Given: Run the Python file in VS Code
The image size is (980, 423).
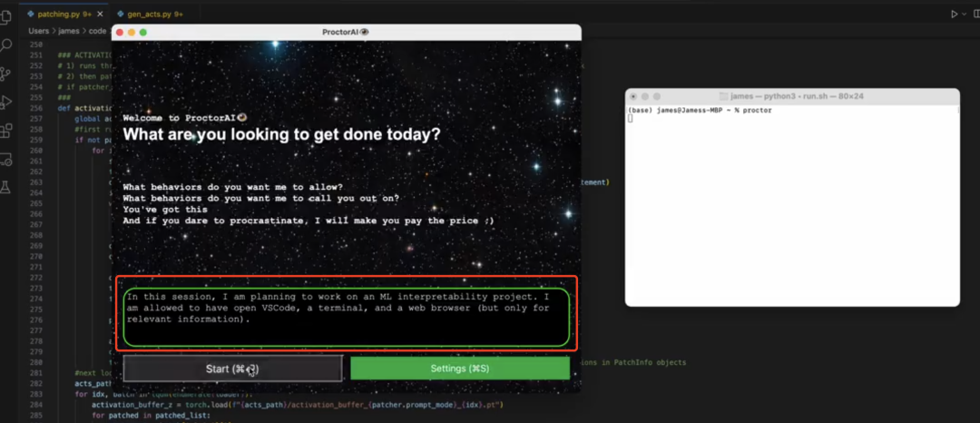Looking at the screenshot, I should tap(954, 14).
